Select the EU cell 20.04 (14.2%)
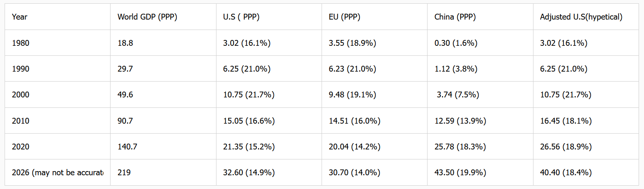Screen dimensions: 644x189 (375, 147)
